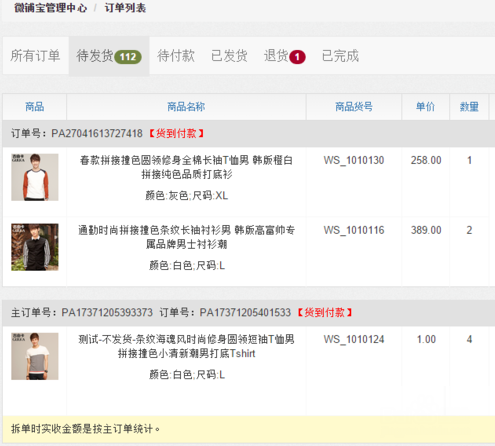Select sub order number PA17371205401533
This screenshot has height=446, width=495.
pyautogui.click(x=245, y=313)
